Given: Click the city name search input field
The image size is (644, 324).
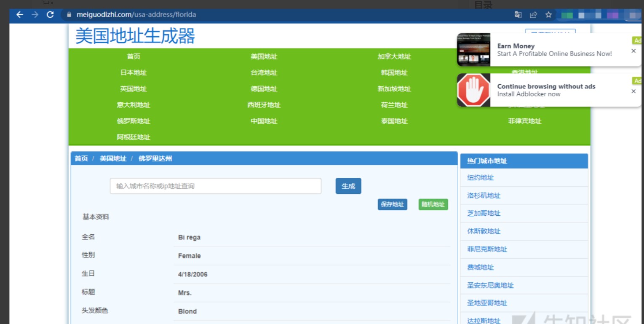Looking at the screenshot, I should (x=215, y=186).
